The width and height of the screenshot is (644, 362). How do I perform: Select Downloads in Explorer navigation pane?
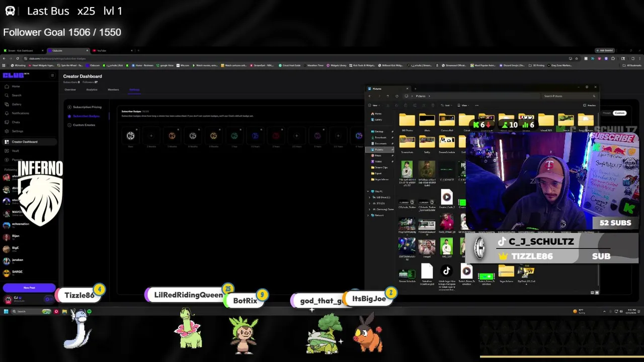coord(380,137)
